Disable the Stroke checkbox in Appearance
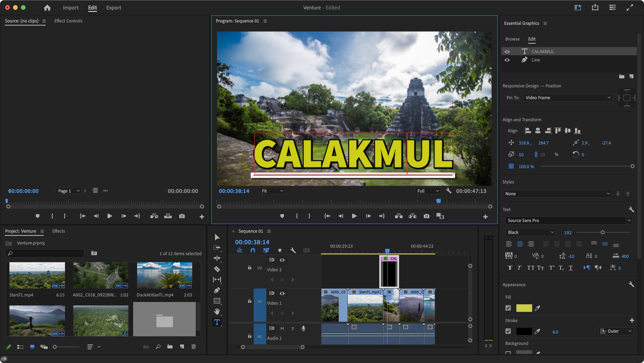The image size is (644, 363). click(x=508, y=331)
